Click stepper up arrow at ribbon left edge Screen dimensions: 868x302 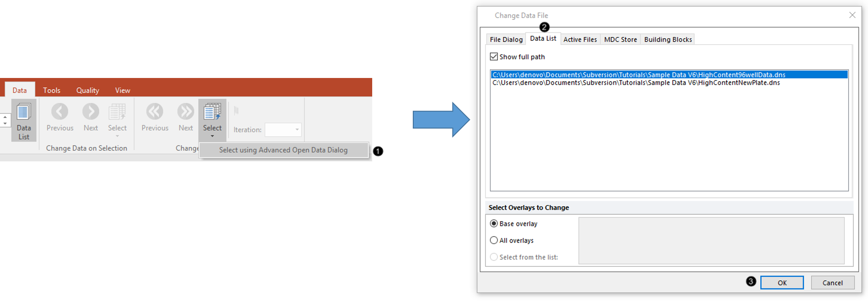(5, 117)
